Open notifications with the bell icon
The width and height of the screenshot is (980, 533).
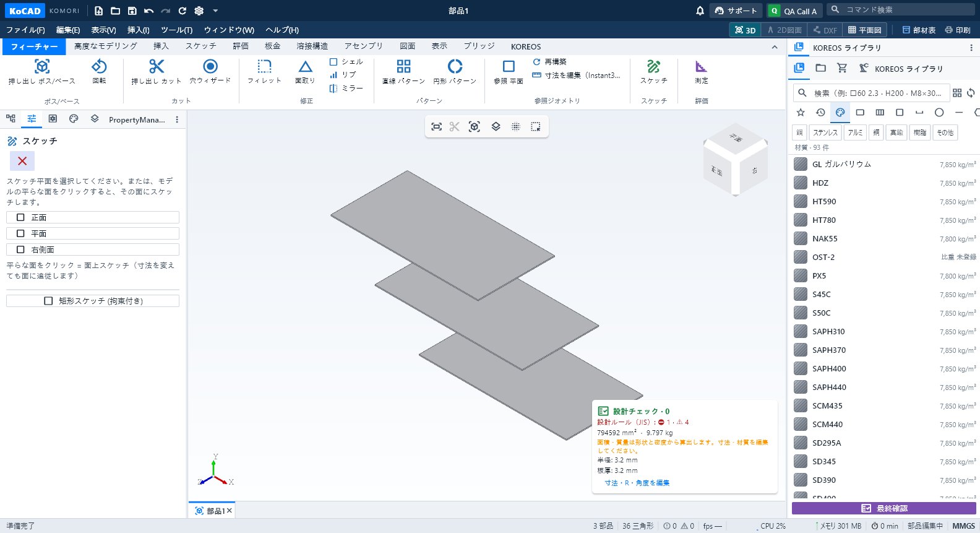tap(700, 11)
